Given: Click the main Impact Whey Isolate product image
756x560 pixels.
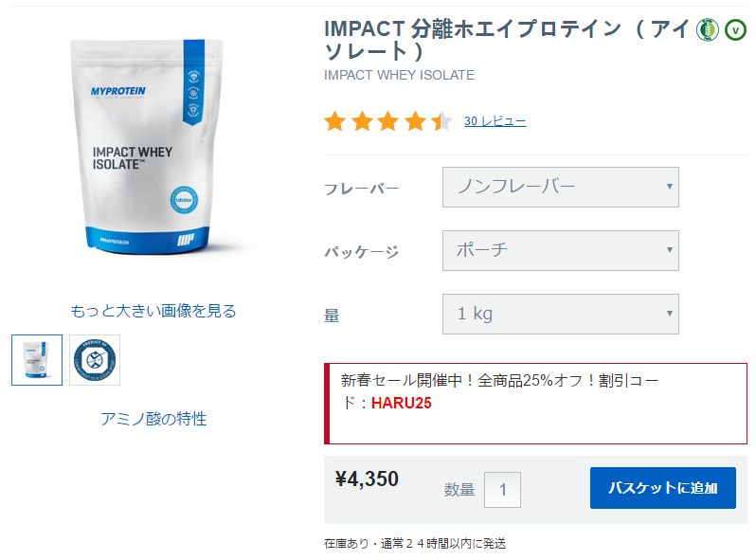Looking at the screenshot, I should pos(147,146).
